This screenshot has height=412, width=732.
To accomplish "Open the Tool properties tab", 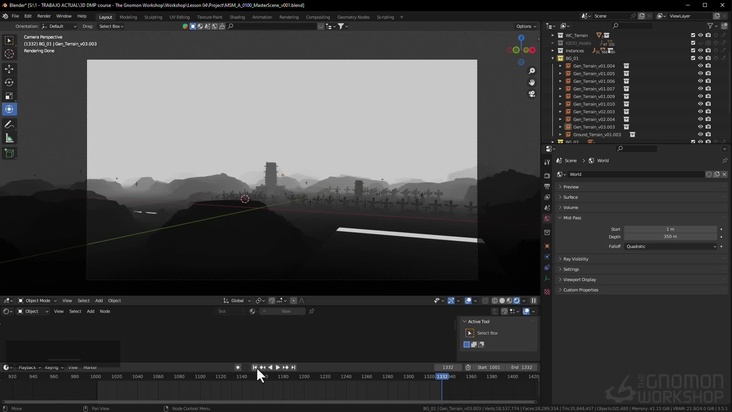I will point(547,162).
